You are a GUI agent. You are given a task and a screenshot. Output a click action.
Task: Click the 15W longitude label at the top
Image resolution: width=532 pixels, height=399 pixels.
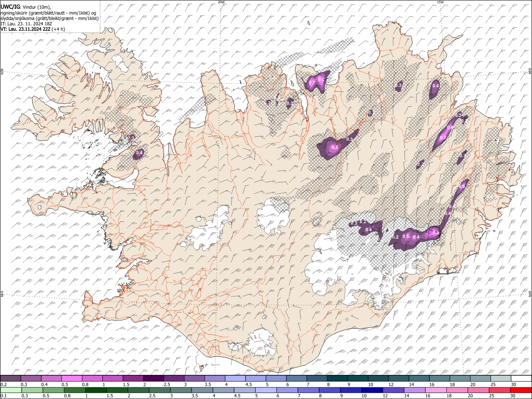440,2
